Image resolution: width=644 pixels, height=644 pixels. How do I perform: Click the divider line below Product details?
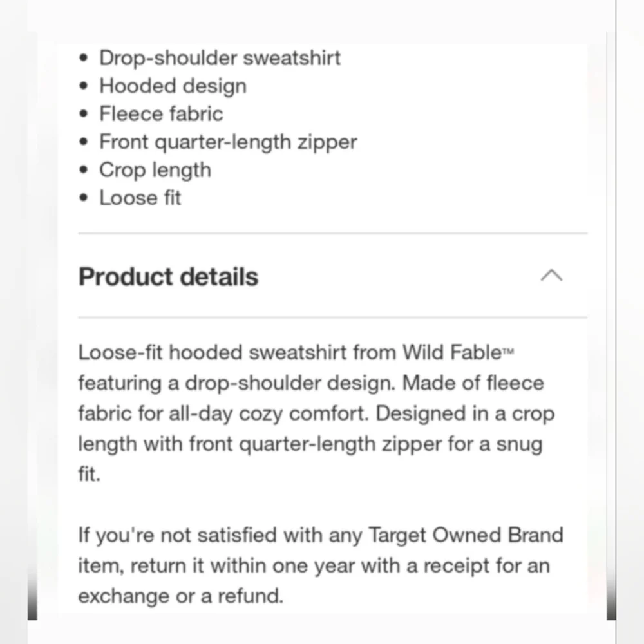[x=333, y=317]
